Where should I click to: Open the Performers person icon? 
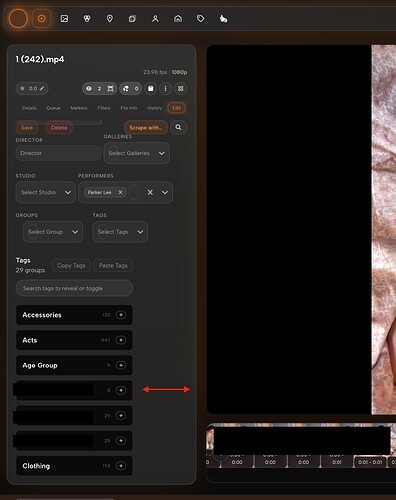(x=155, y=19)
